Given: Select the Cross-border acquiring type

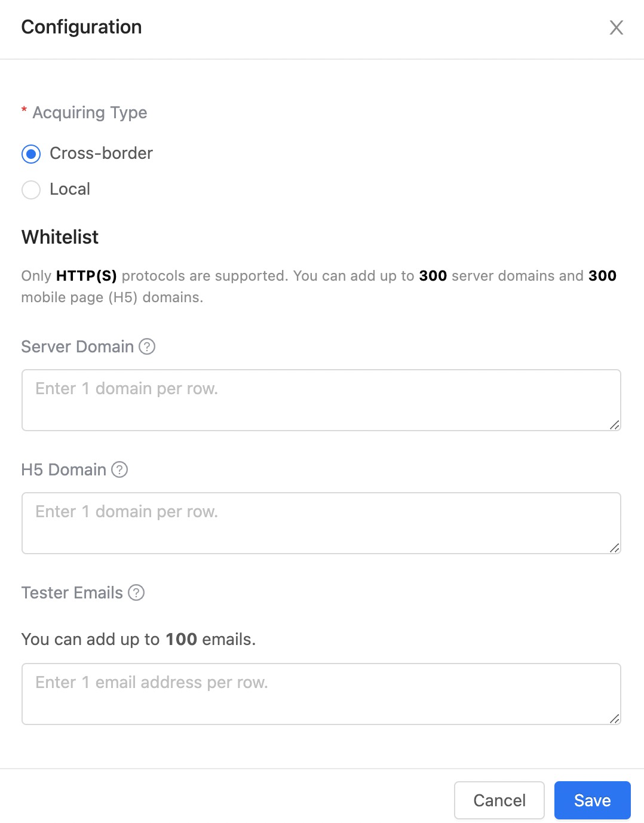Looking at the screenshot, I should tap(31, 154).
